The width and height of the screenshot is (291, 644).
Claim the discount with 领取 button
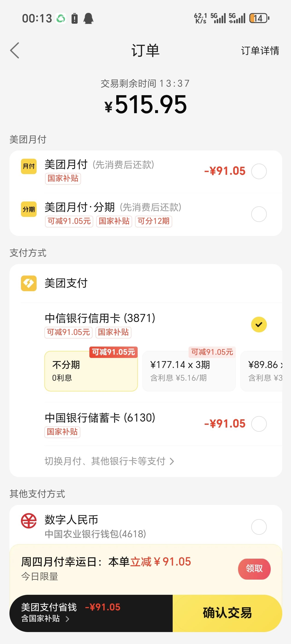coord(254,569)
